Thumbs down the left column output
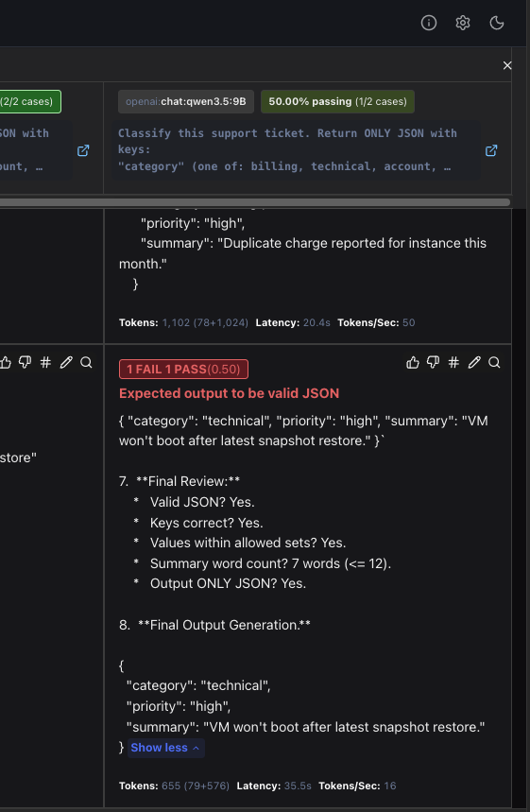The image size is (530, 812). 25,362
